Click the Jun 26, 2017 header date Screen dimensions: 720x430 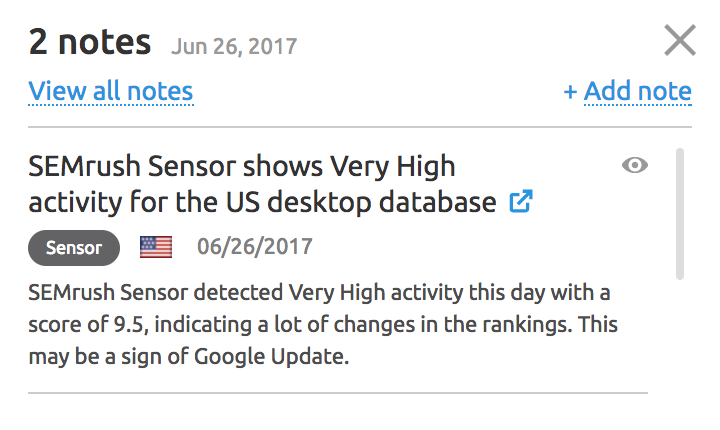point(234,47)
